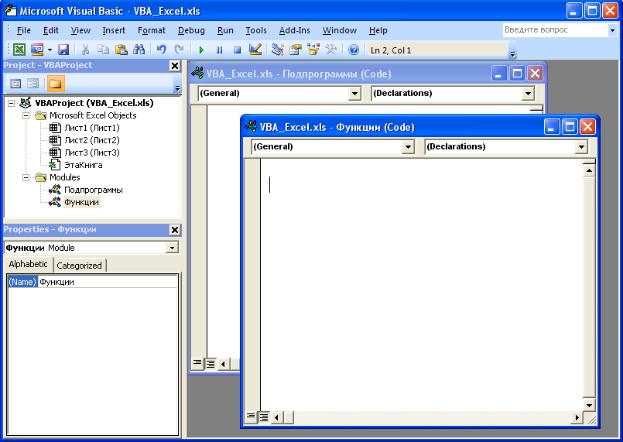Open the help question box dropdown arrow
The image size is (623, 442).
[612, 30]
